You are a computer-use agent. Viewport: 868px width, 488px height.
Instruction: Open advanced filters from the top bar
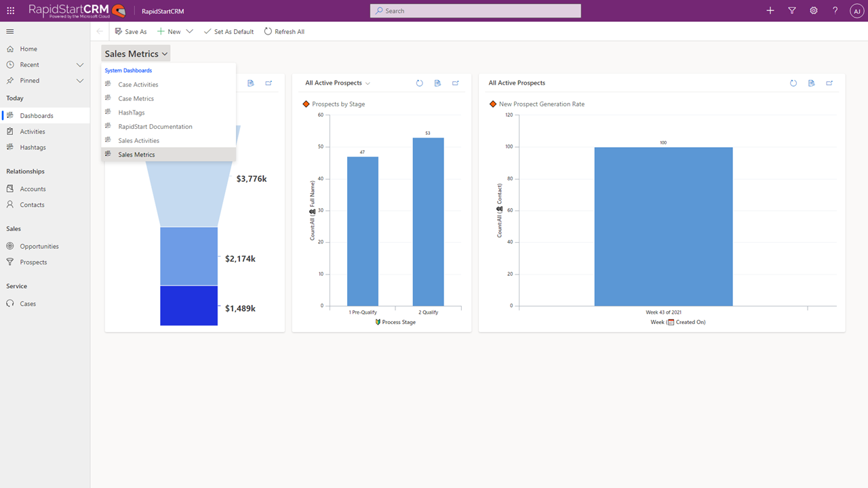(792, 10)
